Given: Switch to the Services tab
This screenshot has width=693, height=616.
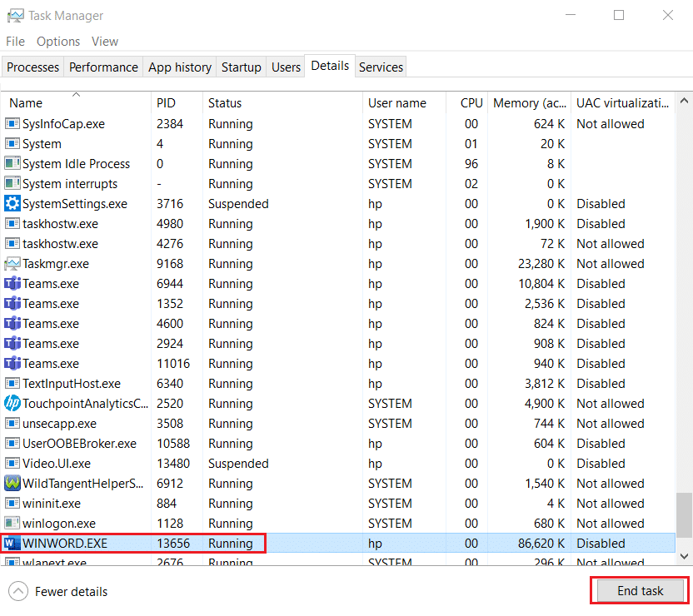Looking at the screenshot, I should tap(381, 67).
